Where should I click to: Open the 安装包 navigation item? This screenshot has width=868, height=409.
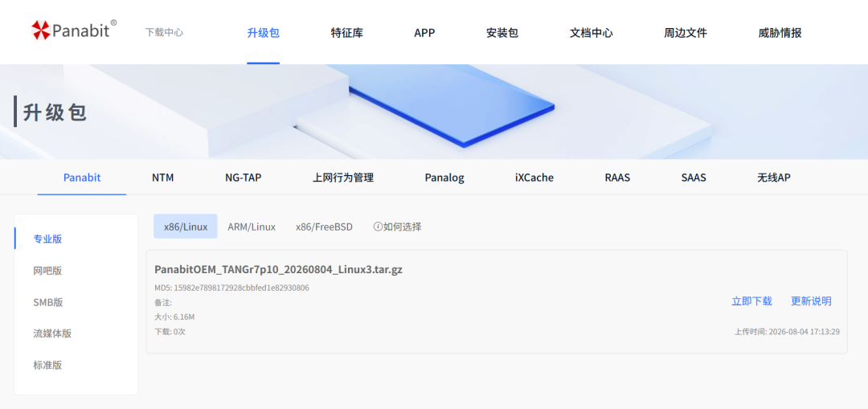coord(502,33)
